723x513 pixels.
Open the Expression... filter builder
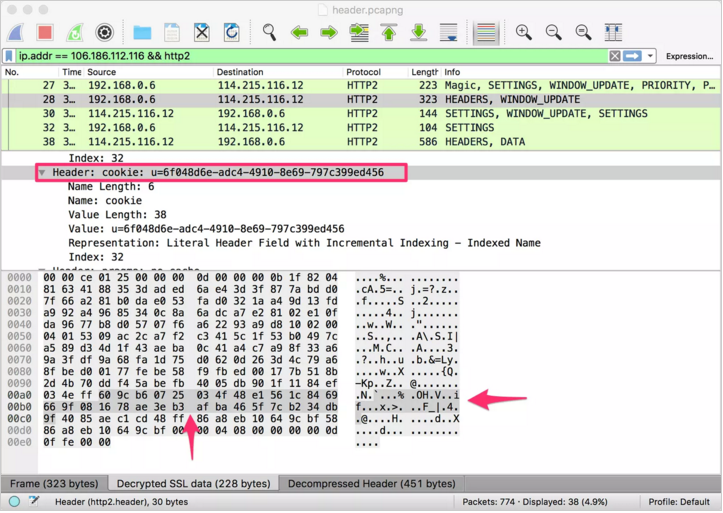(x=689, y=56)
